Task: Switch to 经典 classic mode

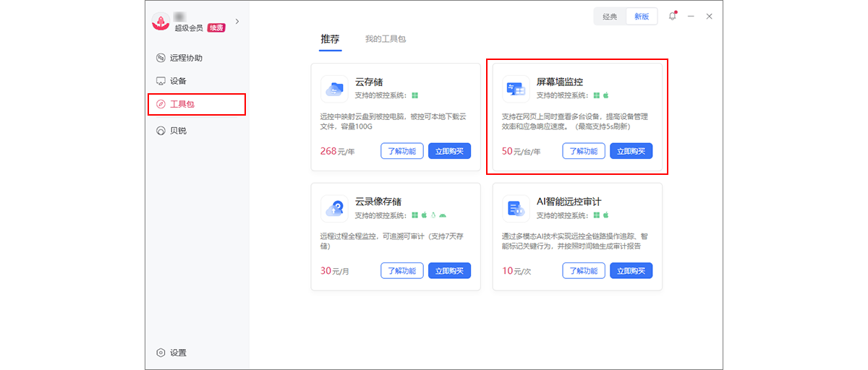Action: [x=610, y=17]
